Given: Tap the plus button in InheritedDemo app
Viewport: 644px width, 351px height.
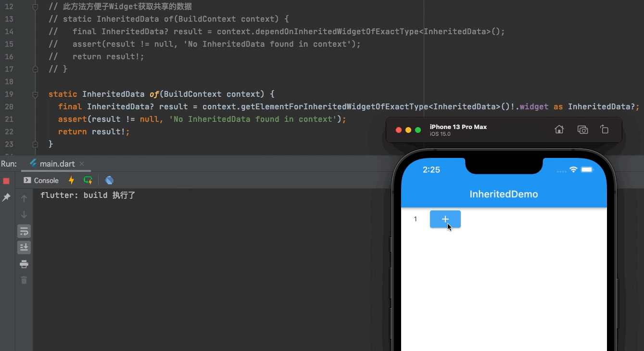Looking at the screenshot, I should (x=445, y=219).
